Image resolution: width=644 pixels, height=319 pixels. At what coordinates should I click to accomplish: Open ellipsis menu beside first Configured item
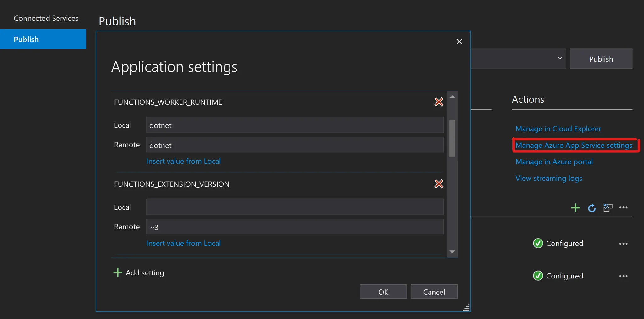coord(624,244)
